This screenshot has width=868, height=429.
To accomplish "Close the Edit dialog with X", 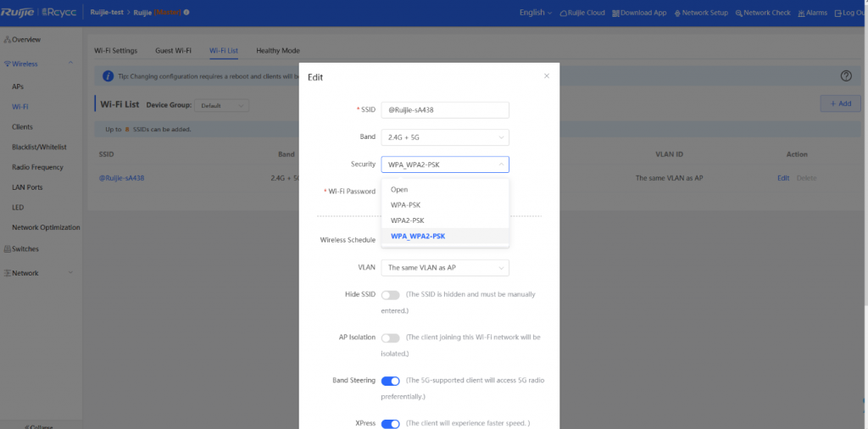I will tap(547, 75).
